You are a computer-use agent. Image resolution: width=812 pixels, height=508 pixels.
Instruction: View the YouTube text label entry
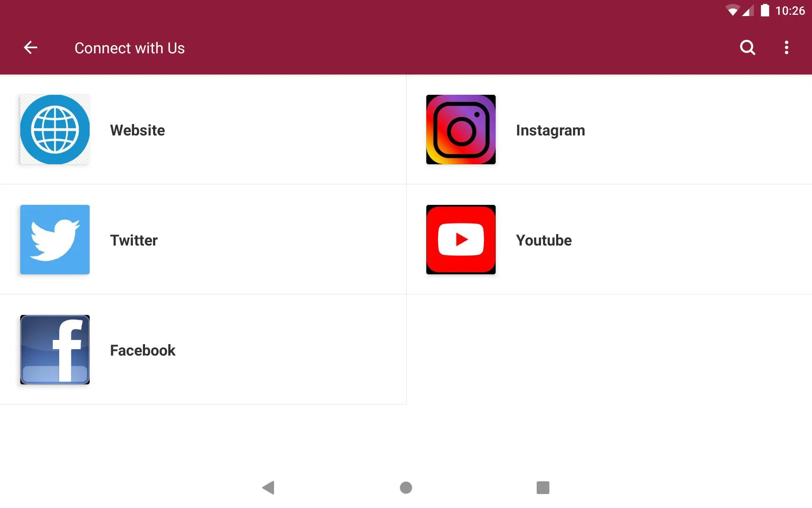coord(543,239)
